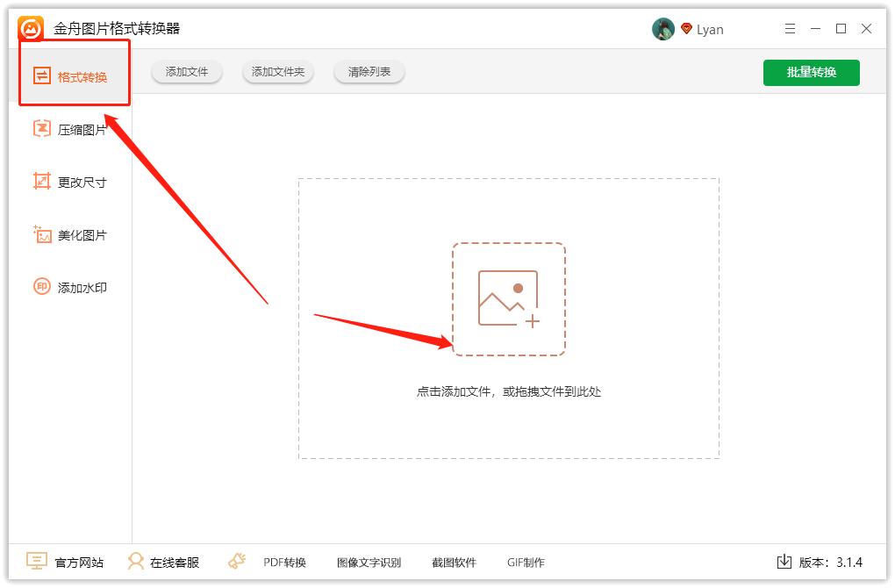Click the 添加文件夹 add folder button
895x588 pixels.
[x=277, y=73]
